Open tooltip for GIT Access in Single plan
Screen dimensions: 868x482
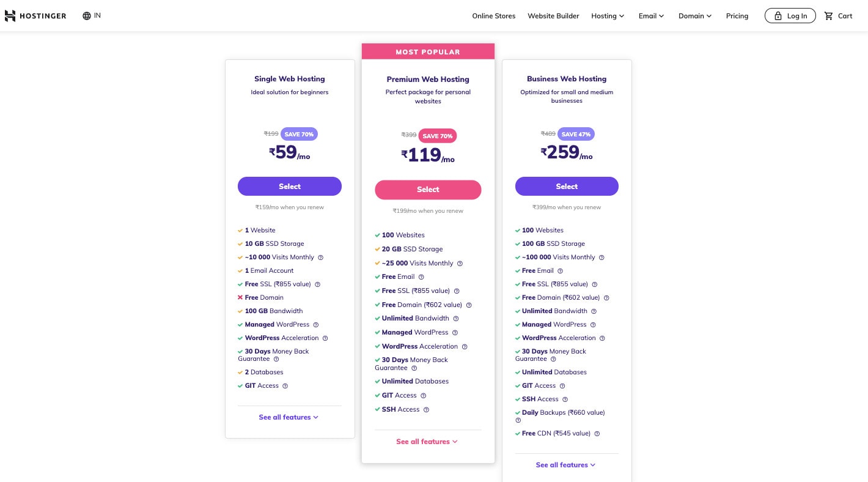(x=285, y=386)
